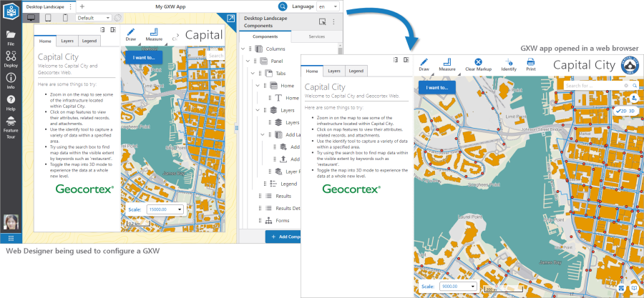The image size is (644, 298).
Task: Click the Clear Markup tool
Action: pyautogui.click(x=478, y=65)
